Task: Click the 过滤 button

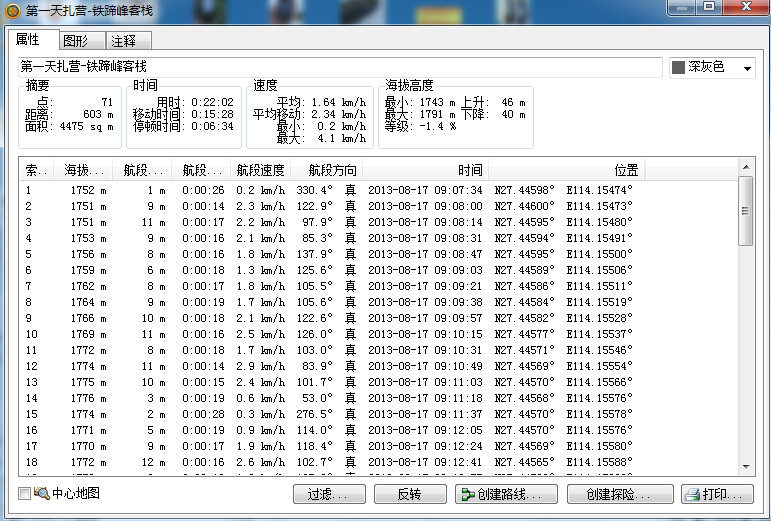Action: pyautogui.click(x=329, y=494)
